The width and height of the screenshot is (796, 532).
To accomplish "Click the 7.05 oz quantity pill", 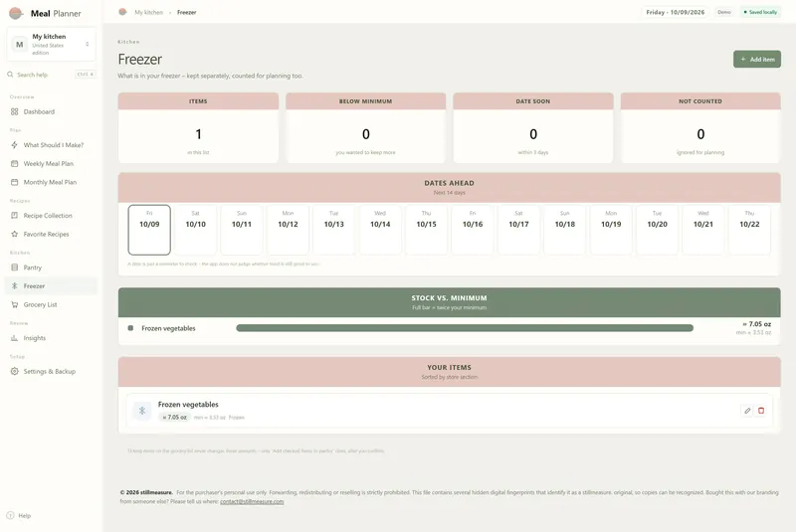I will pos(175,417).
